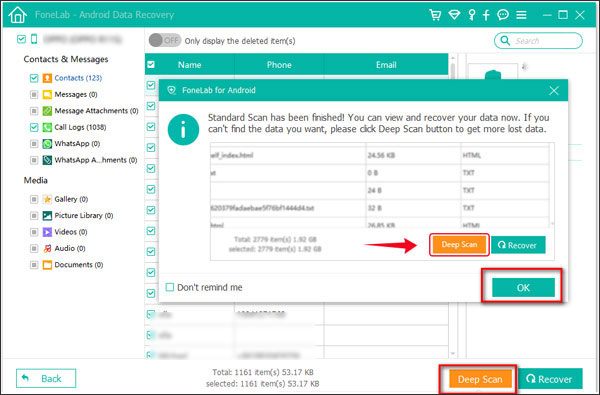This screenshot has height=395, width=600.
Task: Check the Gallery (0) checkbox
Action: [x=34, y=199]
